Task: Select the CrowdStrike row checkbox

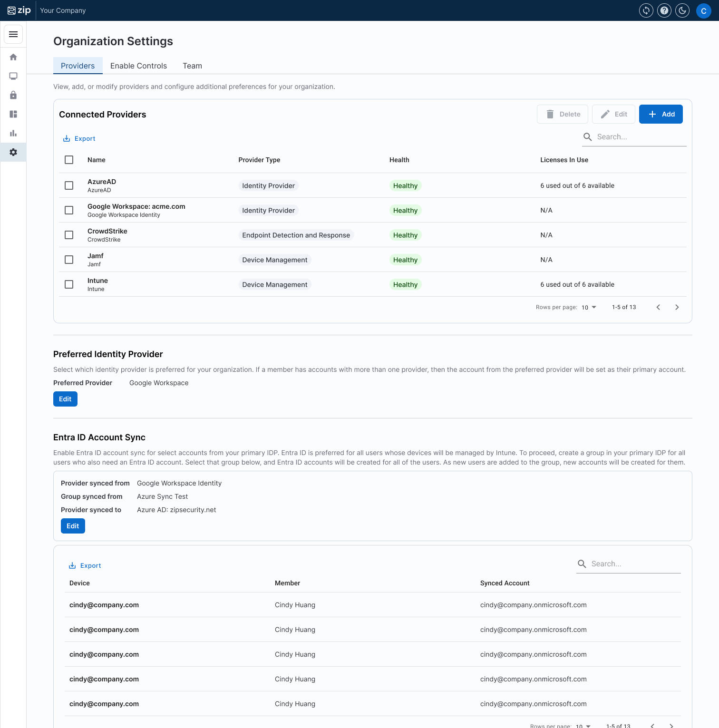Action: point(69,235)
